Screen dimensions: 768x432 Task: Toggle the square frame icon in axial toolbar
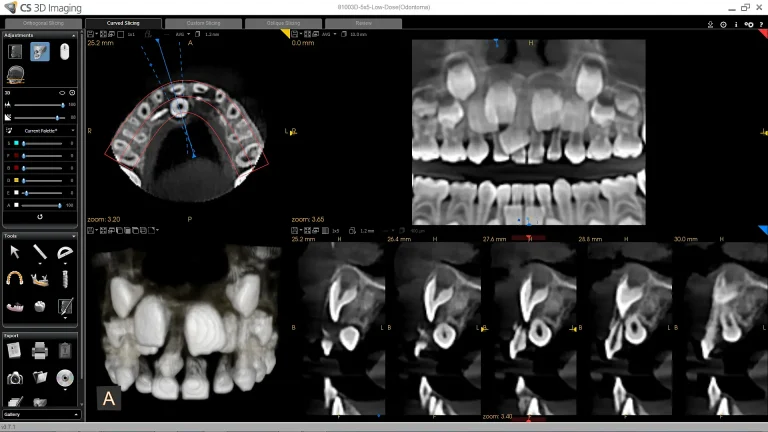pos(120,34)
